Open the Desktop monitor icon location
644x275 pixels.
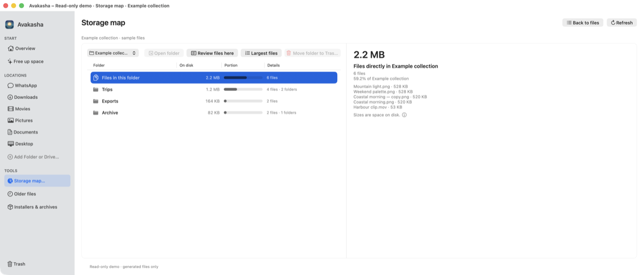pyautogui.click(x=11, y=144)
